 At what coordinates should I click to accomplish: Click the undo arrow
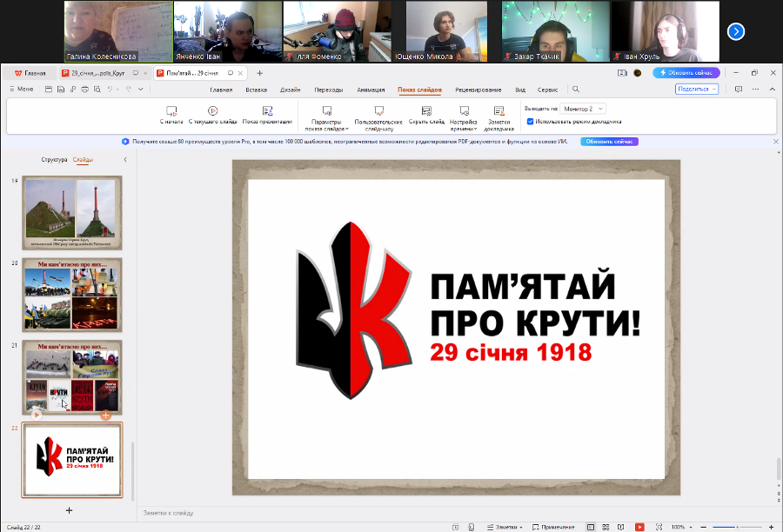(110, 90)
